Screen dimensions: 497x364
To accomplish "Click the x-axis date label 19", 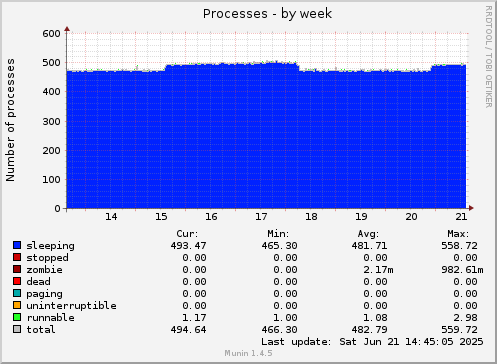I will [x=361, y=217].
